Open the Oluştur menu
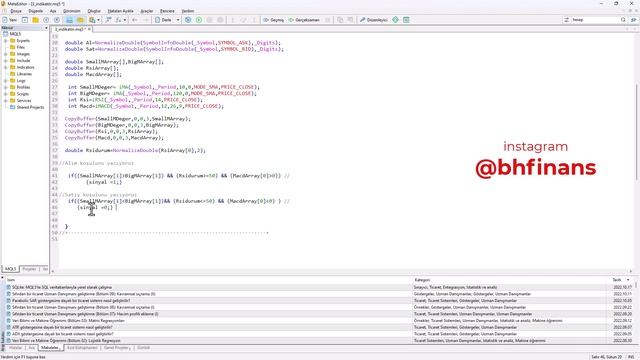This screenshot has height=360, width=640. point(94,11)
